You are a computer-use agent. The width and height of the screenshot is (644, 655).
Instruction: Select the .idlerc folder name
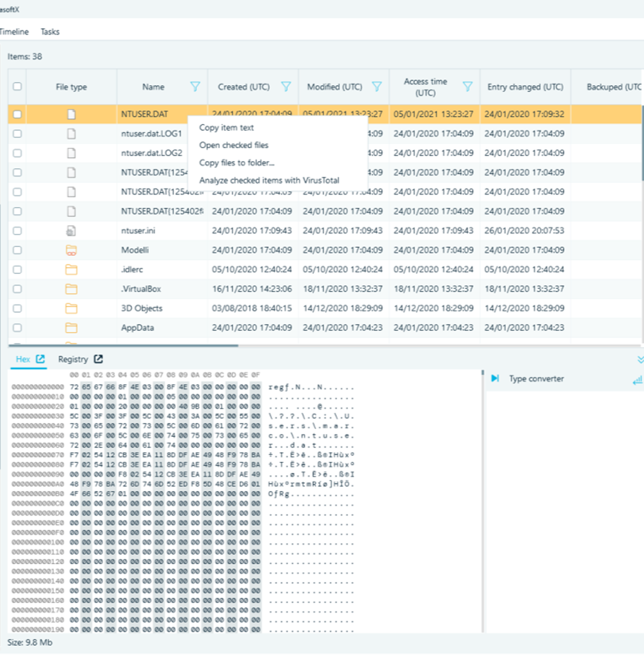point(132,269)
